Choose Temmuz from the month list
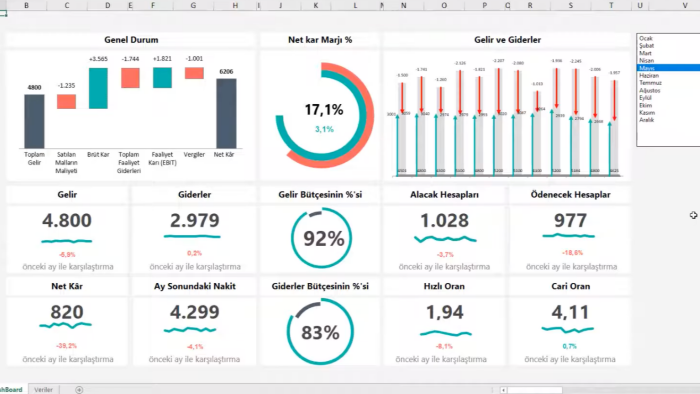Viewport: 700px width, 394px height. point(668,83)
